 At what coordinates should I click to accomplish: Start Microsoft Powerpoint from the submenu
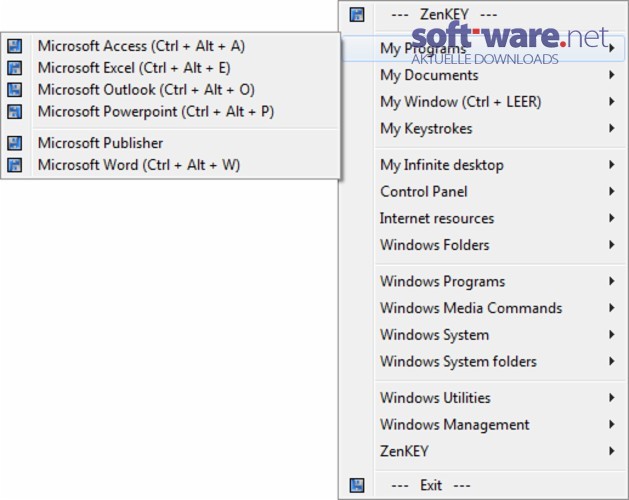coord(170,112)
